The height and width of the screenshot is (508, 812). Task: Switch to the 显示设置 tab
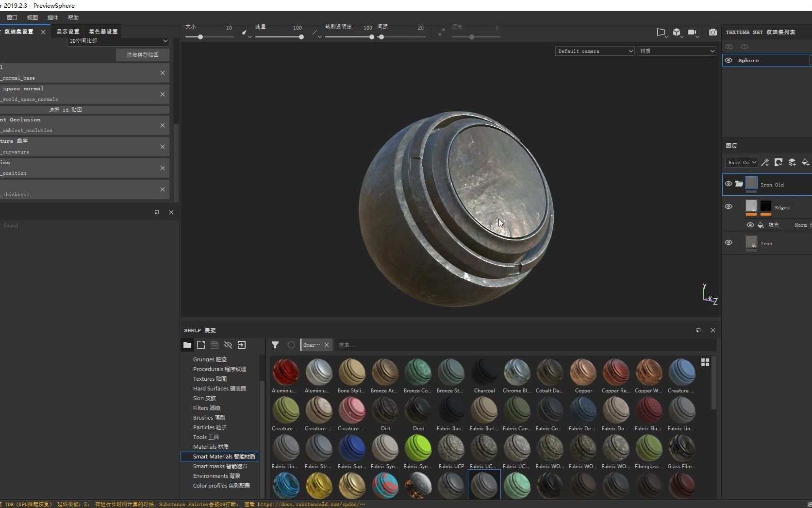68,32
